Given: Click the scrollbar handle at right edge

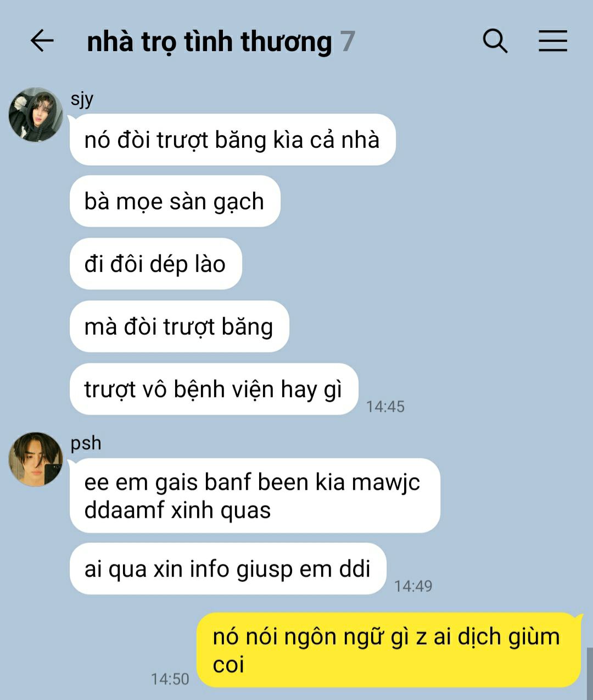Looking at the screenshot, I should click(590, 674).
